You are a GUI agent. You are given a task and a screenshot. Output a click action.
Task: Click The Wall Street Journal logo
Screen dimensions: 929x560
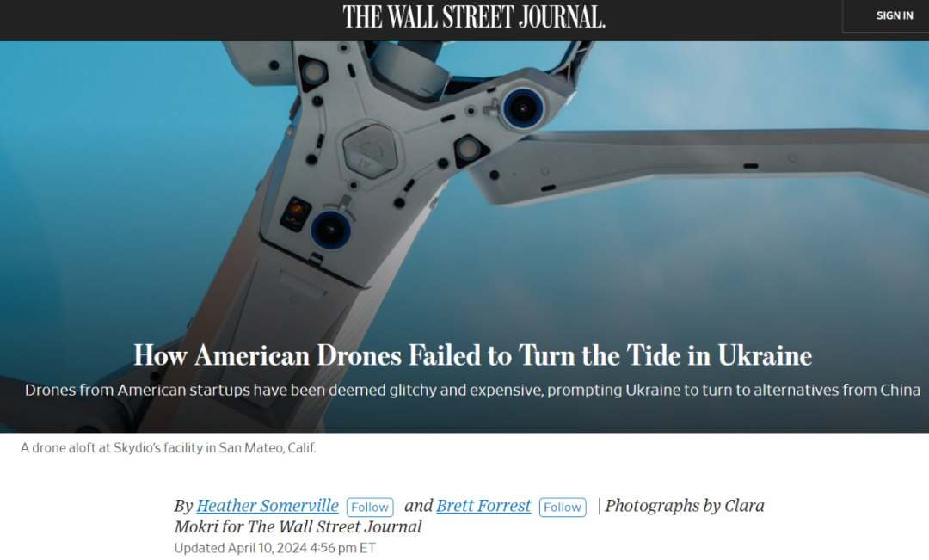(x=474, y=16)
